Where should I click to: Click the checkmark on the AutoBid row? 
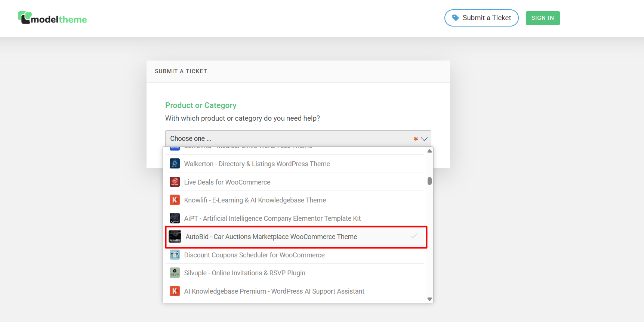click(414, 236)
